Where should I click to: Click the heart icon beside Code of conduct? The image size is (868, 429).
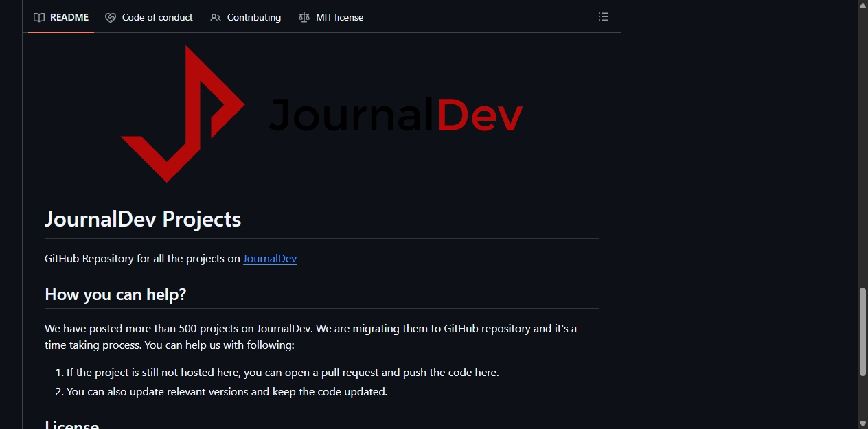tap(111, 17)
